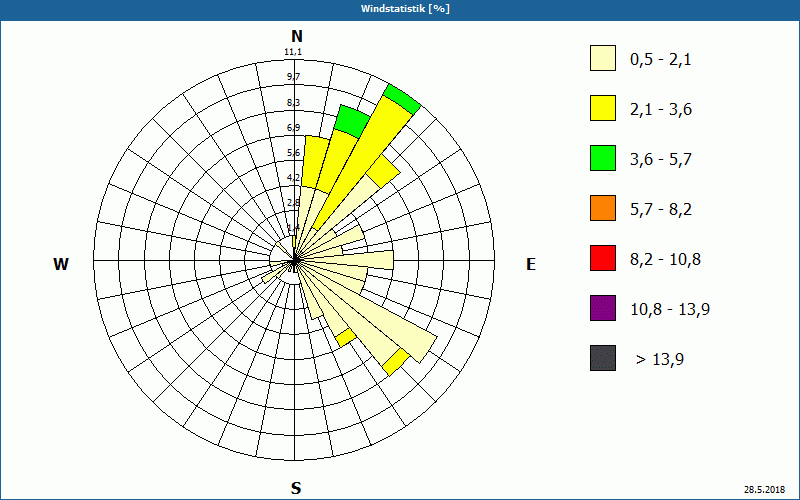Click the yellow 2,1 - 3,6 legend swatch
800x500 pixels.
(x=603, y=108)
